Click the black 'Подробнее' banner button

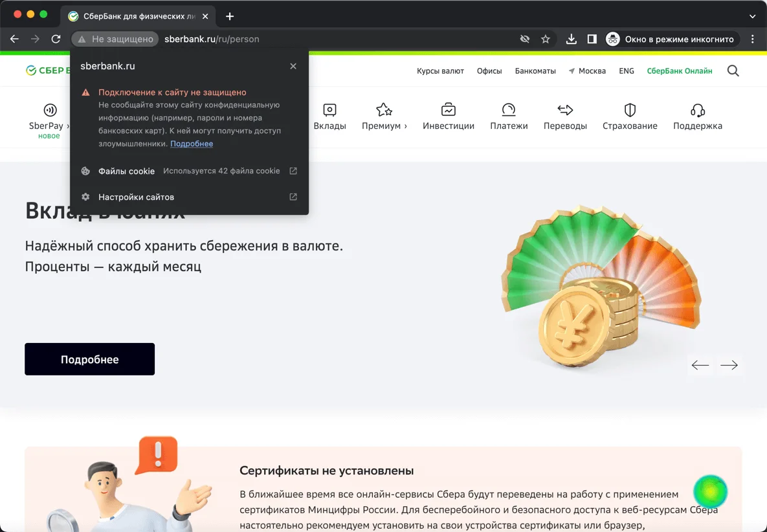(89, 359)
